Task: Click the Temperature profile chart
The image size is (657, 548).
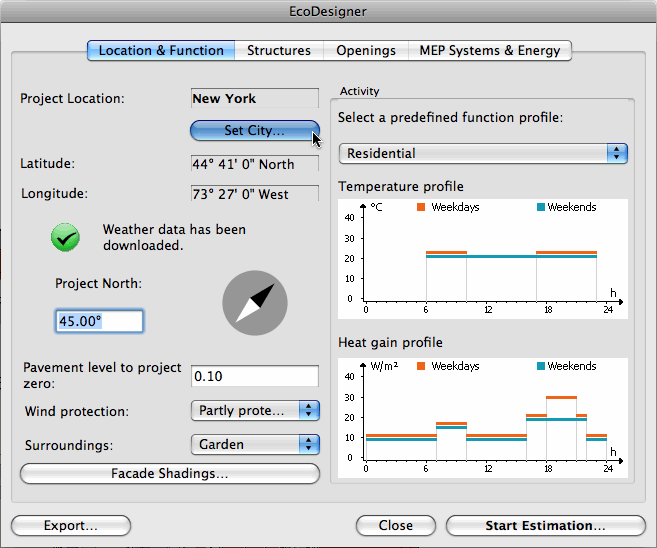Action: tap(483, 259)
